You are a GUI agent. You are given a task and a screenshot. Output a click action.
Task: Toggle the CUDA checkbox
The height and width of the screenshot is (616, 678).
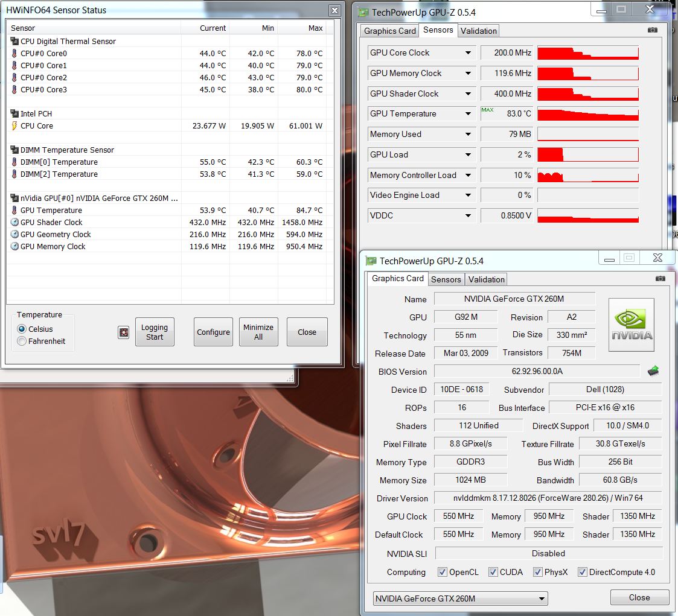tap(493, 572)
